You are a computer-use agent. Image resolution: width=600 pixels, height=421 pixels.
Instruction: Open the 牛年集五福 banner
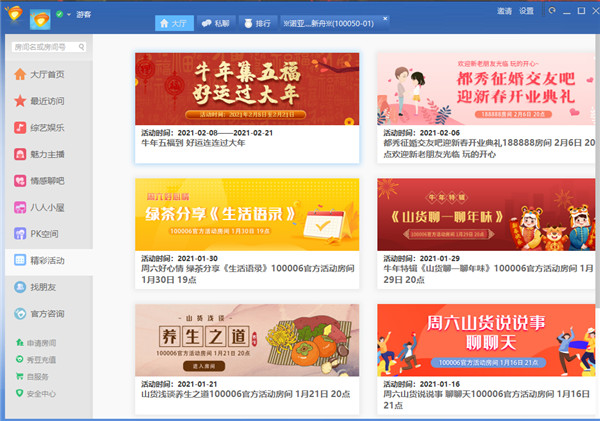(247, 89)
